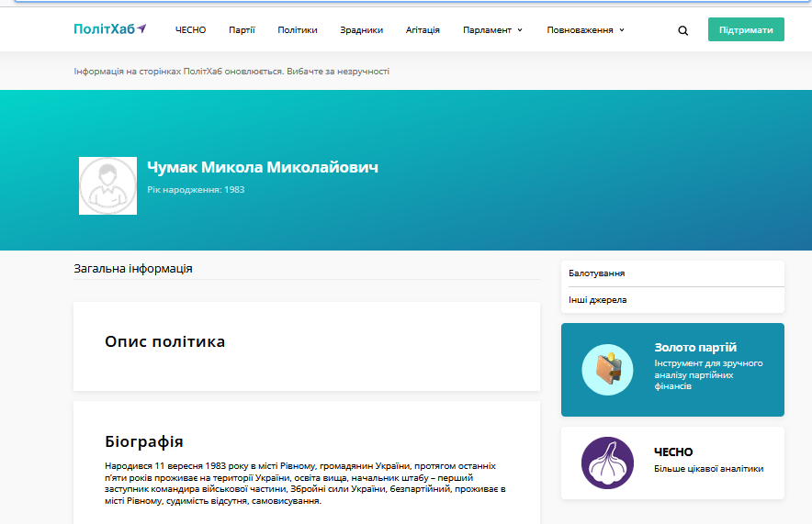Jump to the Балотування section
The width and height of the screenshot is (812, 524).
[x=597, y=273]
